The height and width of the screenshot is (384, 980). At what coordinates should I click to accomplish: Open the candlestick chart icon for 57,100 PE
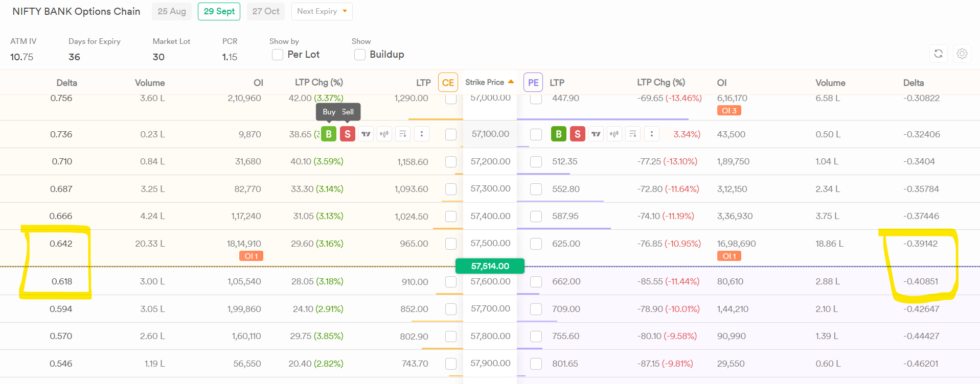614,134
